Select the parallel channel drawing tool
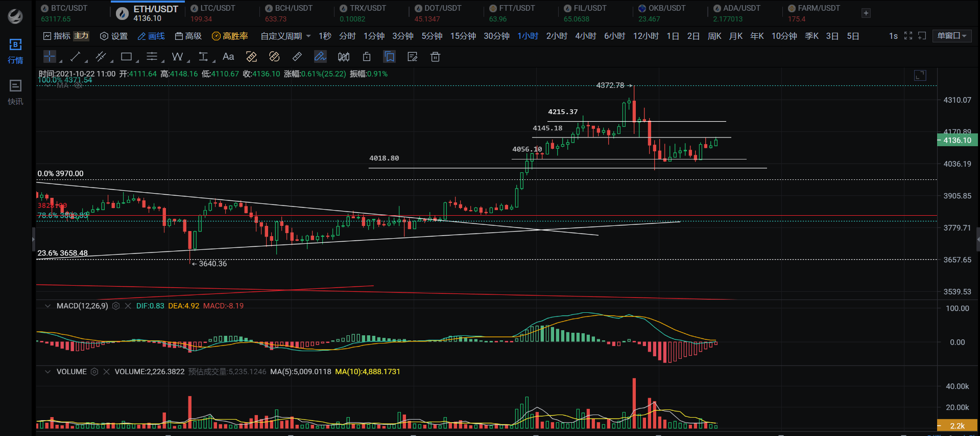The width and height of the screenshot is (980, 436). point(101,56)
